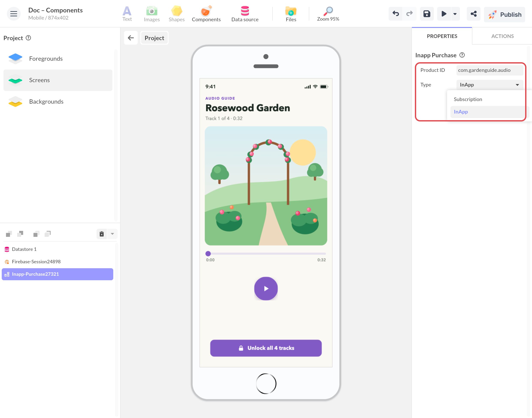The height and width of the screenshot is (418, 532).
Task: Open help next to Project heading
Action: click(28, 38)
